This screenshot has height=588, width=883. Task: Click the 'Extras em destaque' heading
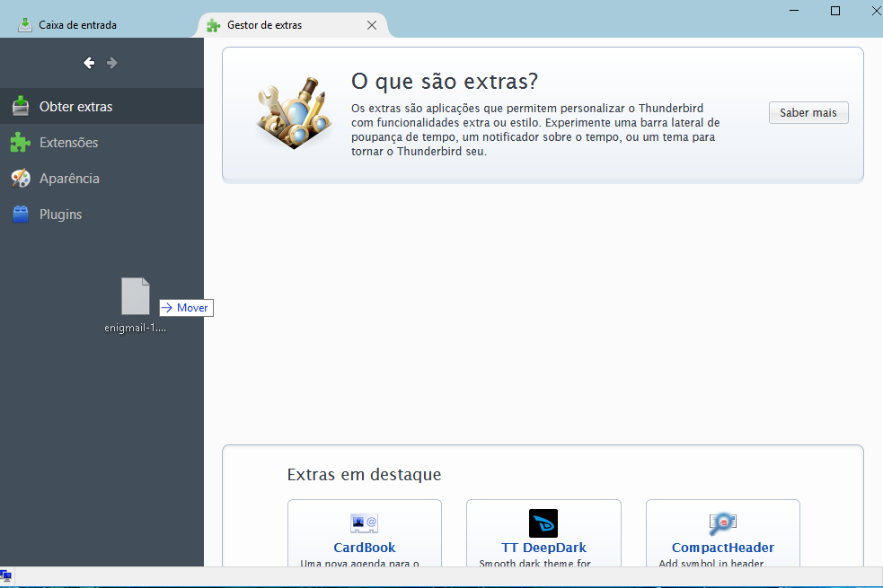(x=364, y=474)
